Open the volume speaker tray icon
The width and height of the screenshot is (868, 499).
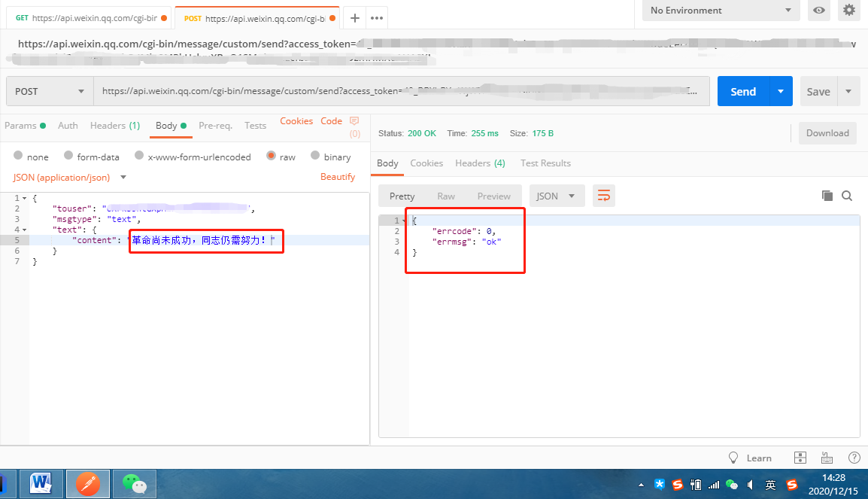click(x=750, y=485)
